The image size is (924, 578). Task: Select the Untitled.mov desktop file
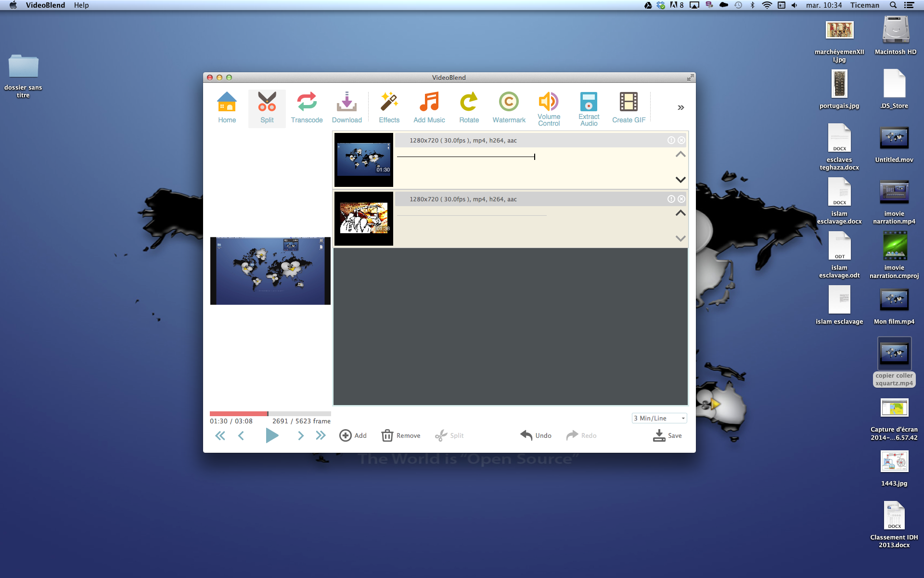(x=894, y=144)
